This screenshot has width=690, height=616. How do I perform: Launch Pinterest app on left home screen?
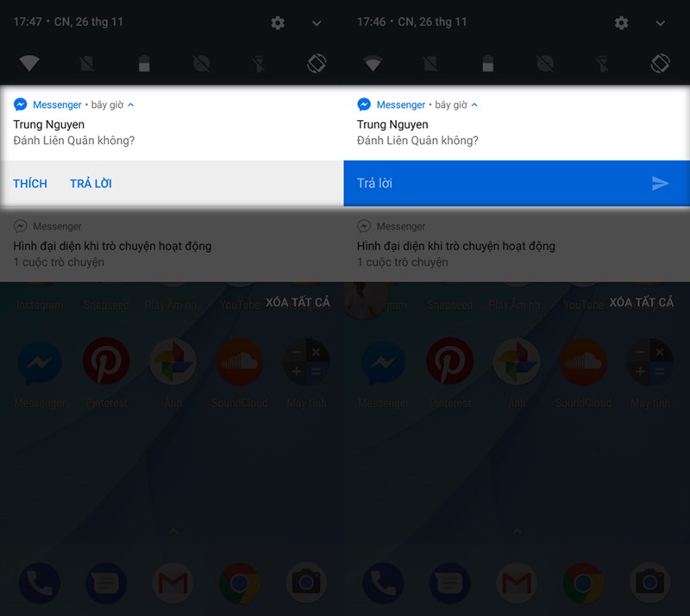pyautogui.click(x=106, y=361)
